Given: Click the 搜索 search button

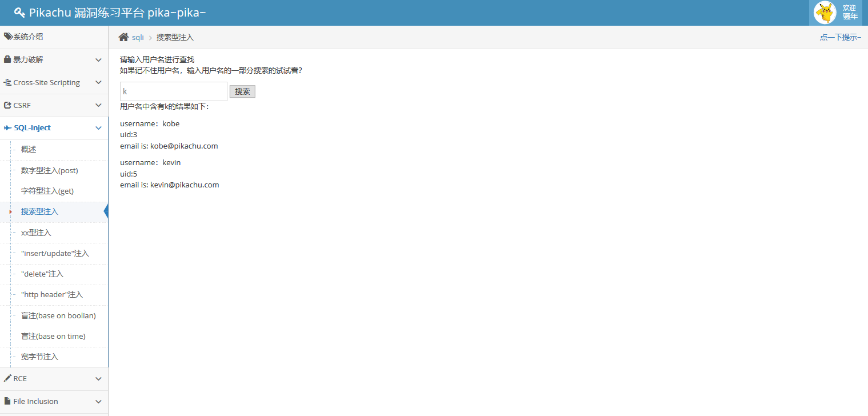Looking at the screenshot, I should coord(242,91).
